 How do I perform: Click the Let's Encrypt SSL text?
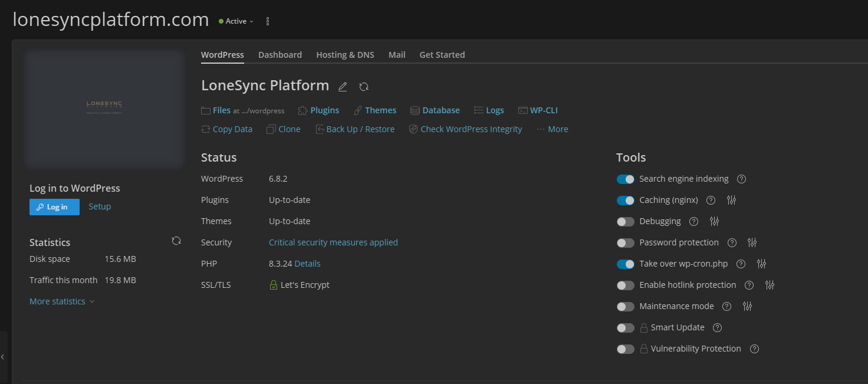pos(305,285)
